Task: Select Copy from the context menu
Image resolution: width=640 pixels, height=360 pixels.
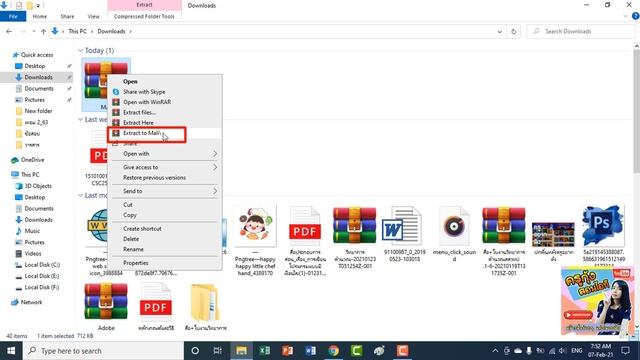Action: pyautogui.click(x=130, y=215)
